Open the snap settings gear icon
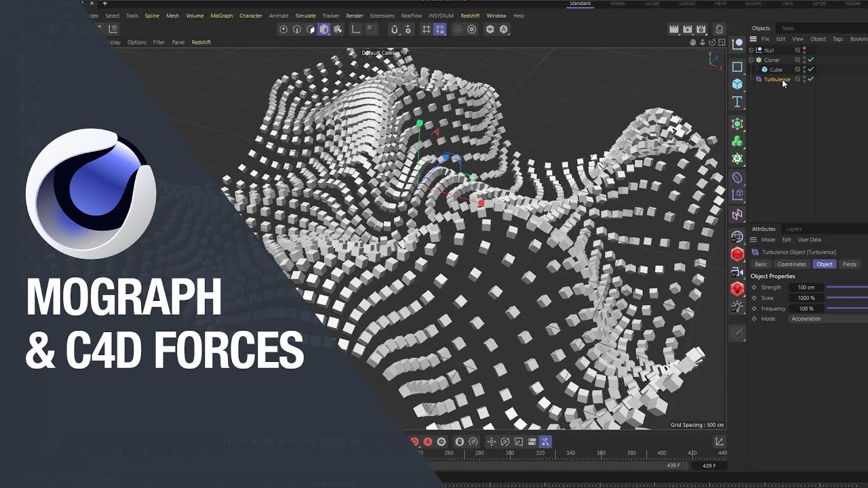Screen dimensions: 868x488 click(408, 29)
